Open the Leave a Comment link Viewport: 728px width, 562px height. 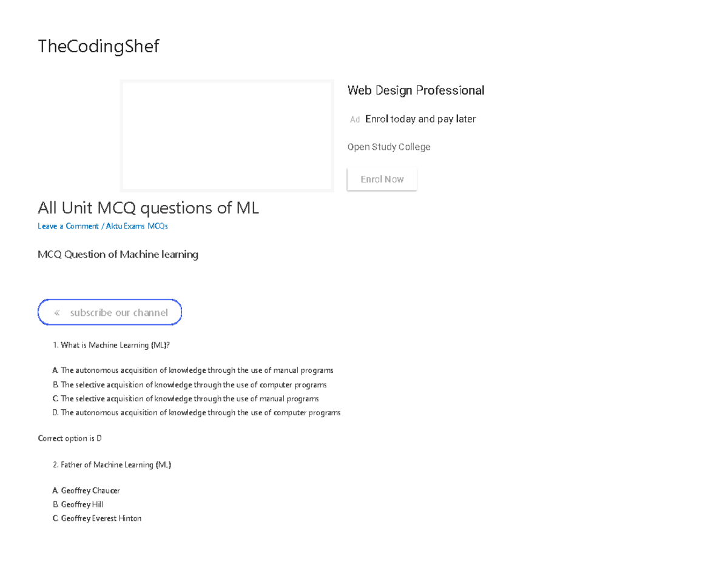pyautogui.click(x=68, y=226)
